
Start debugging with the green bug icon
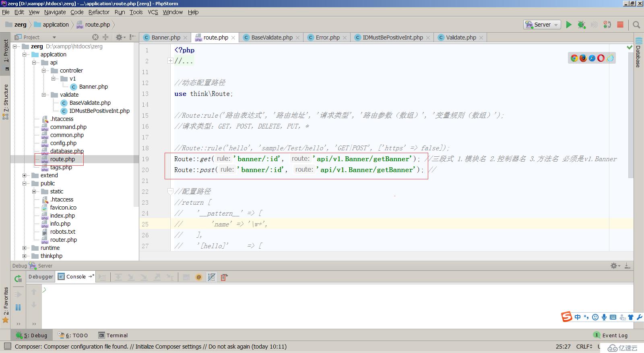(582, 25)
